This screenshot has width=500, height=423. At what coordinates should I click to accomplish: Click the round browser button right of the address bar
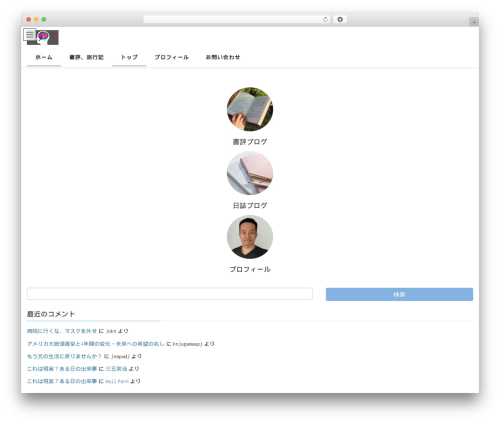[x=340, y=20]
